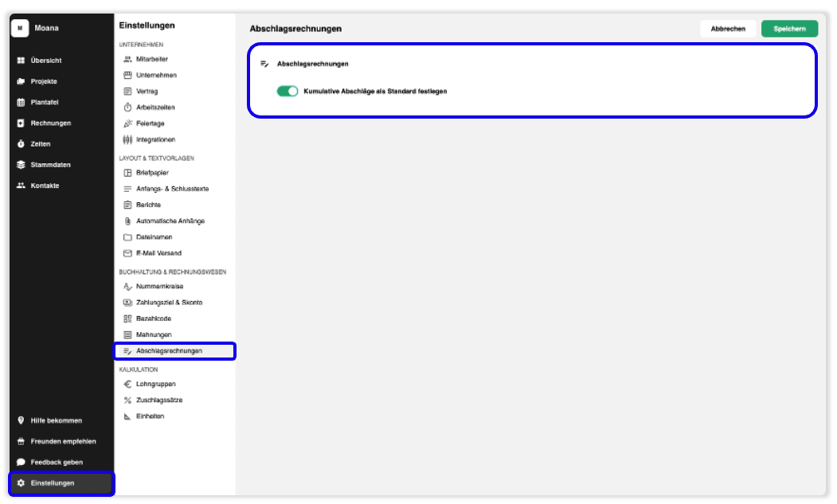Viewport: 837px width, 504px height.
Task: Click the Lohngruppen euro icon
Action: 127,384
